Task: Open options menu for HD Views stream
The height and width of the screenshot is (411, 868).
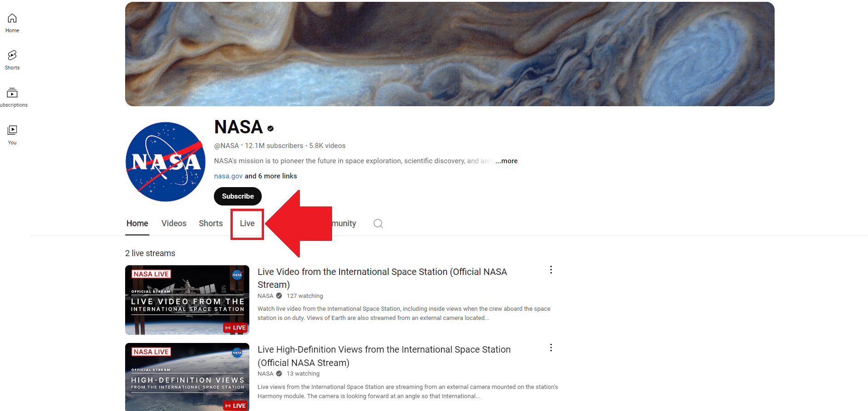Action: pos(551,348)
